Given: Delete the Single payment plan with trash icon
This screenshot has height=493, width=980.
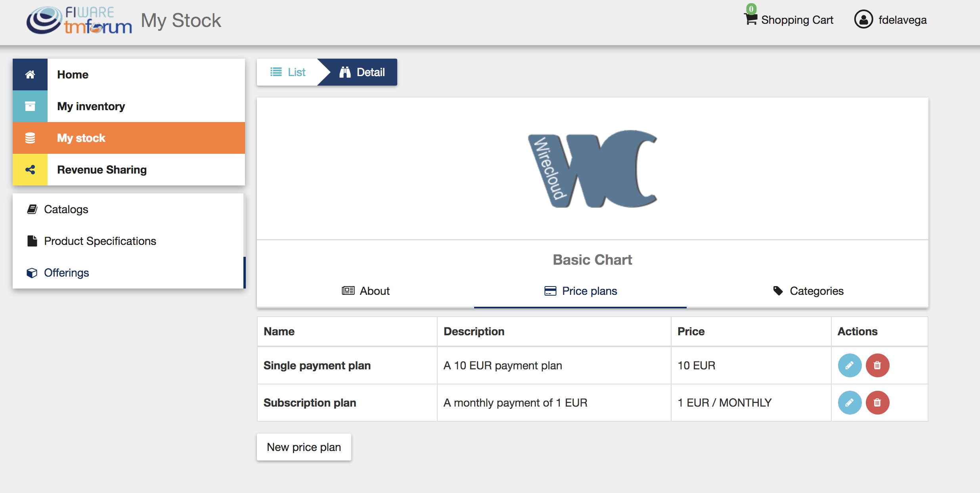Looking at the screenshot, I should coord(877,365).
